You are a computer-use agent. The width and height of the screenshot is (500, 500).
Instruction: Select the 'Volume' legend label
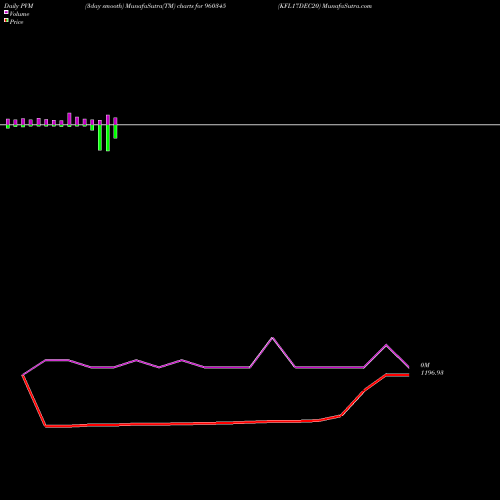pyautogui.click(x=19, y=14)
